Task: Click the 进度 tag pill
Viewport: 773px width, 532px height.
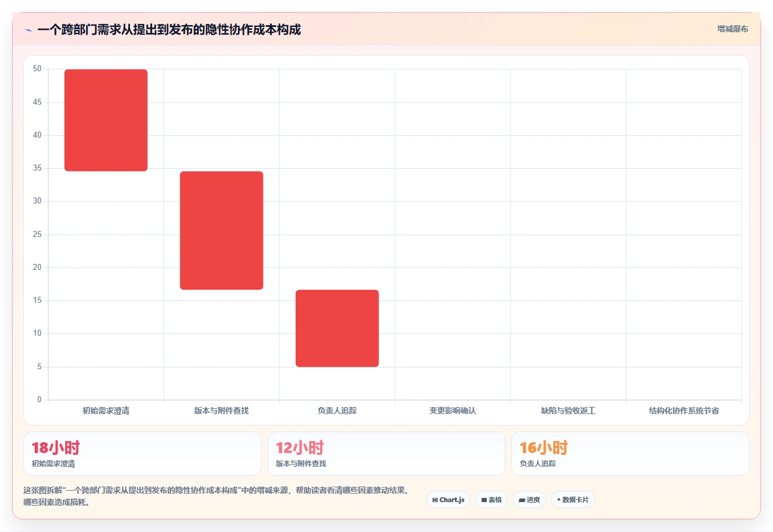Action: [529, 500]
